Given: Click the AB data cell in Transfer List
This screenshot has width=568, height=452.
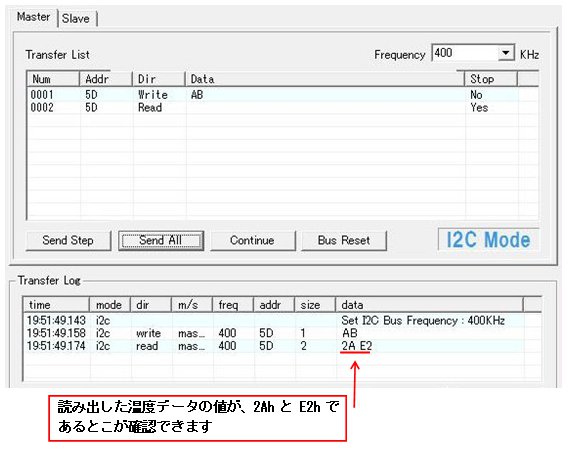Looking at the screenshot, I should click(197, 95).
